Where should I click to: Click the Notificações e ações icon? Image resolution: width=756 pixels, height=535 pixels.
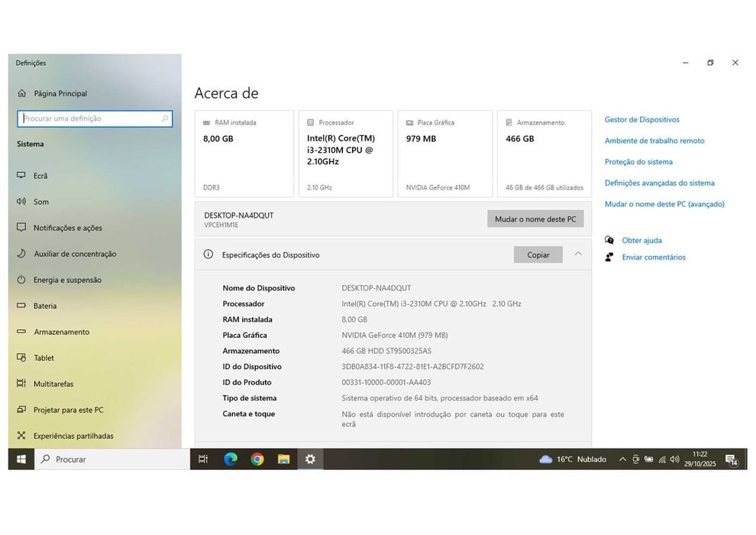click(x=21, y=227)
